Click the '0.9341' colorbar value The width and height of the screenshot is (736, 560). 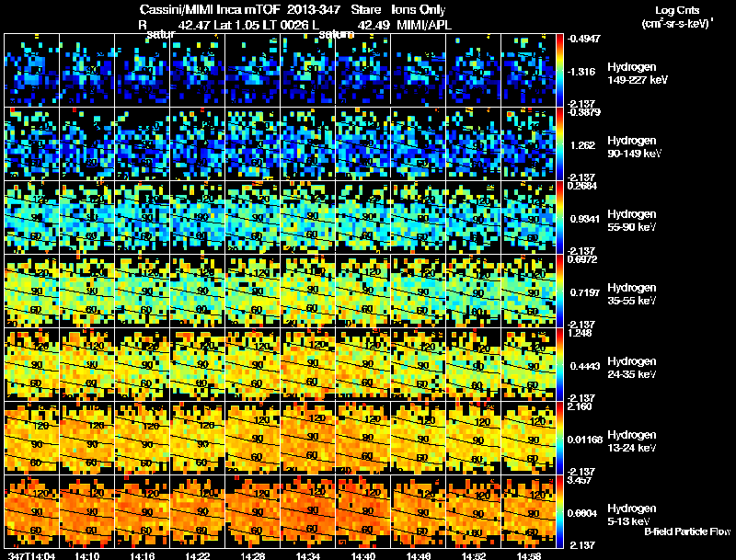[x=583, y=219]
